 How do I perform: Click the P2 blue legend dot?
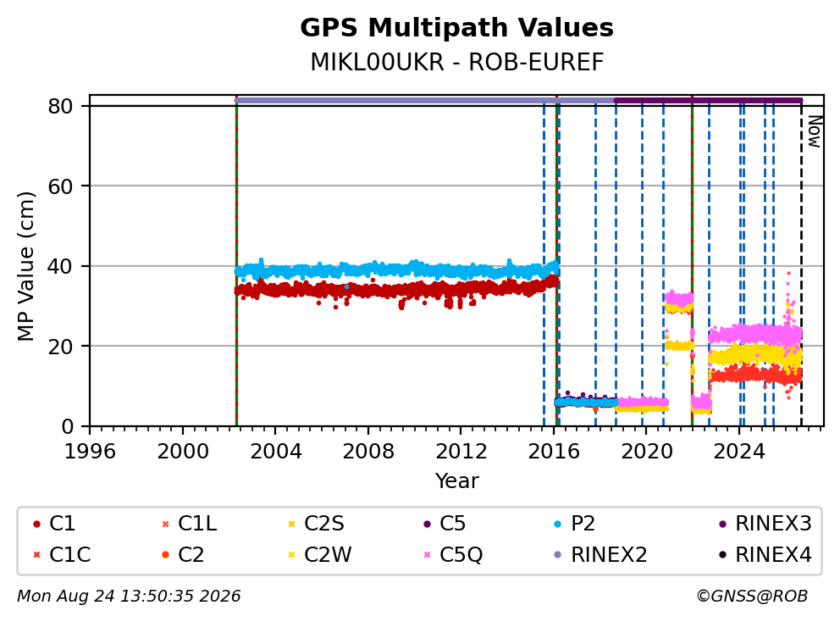click(558, 524)
